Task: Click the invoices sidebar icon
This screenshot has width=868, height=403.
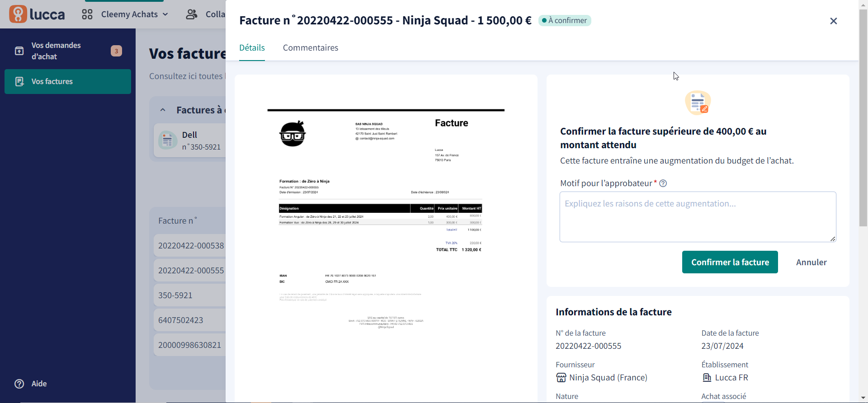Action: click(19, 81)
